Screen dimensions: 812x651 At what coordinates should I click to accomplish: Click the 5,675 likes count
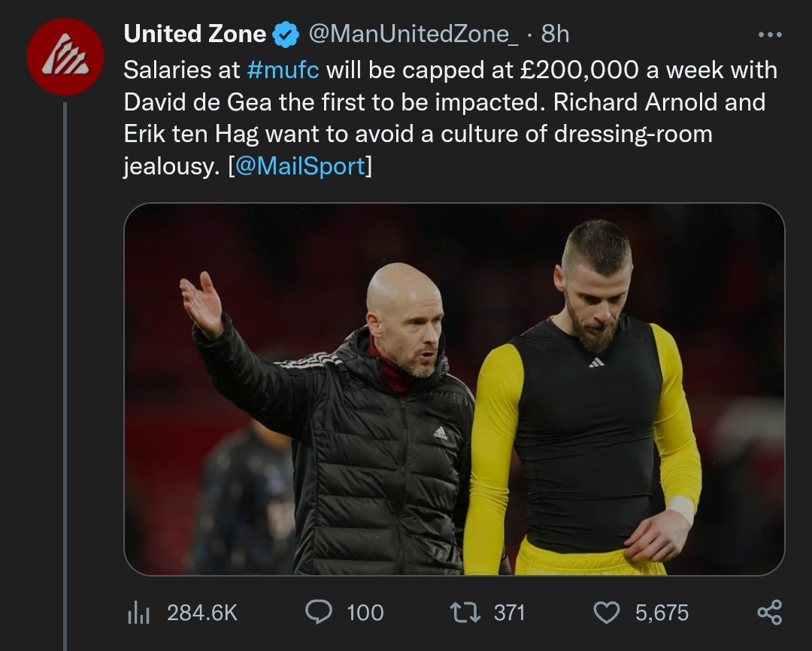click(662, 613)
